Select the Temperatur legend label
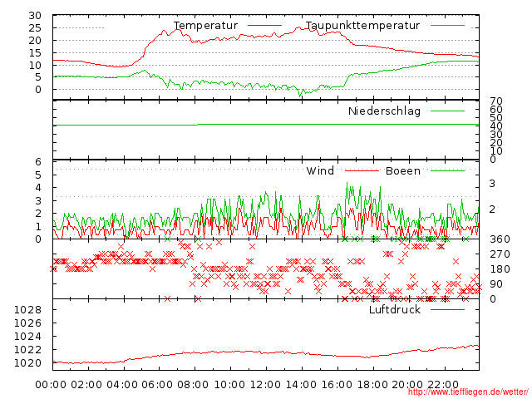 click(206, 26)
